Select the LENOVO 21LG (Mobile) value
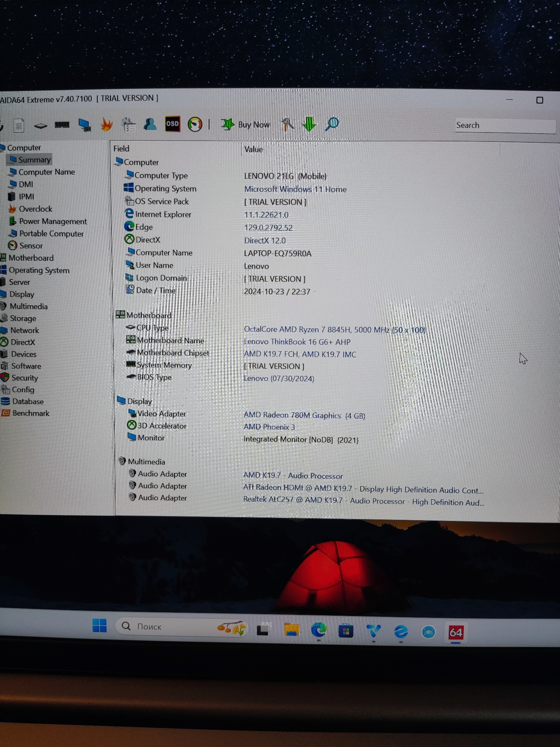This screenshot has width=560, height=747. pyautogui.click(x=286, y=176)
